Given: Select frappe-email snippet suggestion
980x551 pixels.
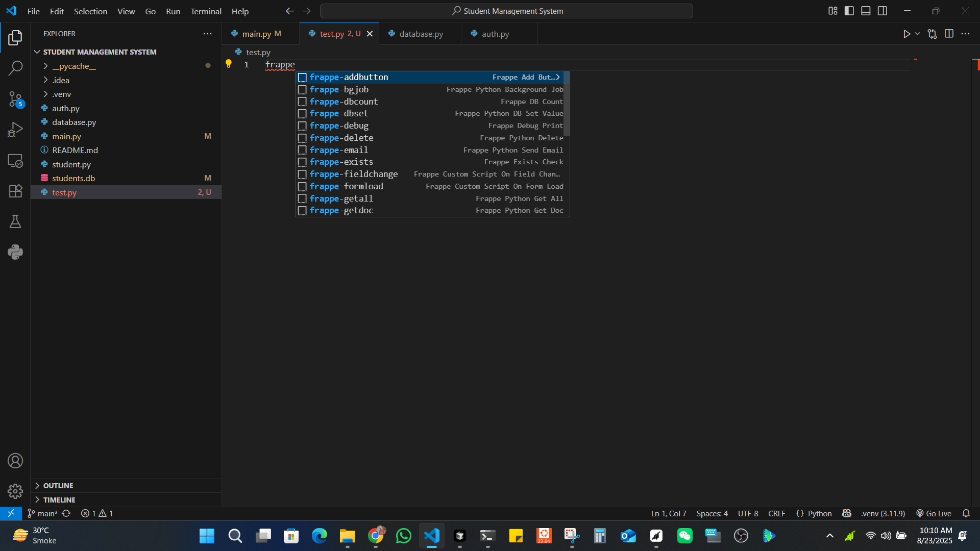Looking at the screenshot, I should pos(339,150).
